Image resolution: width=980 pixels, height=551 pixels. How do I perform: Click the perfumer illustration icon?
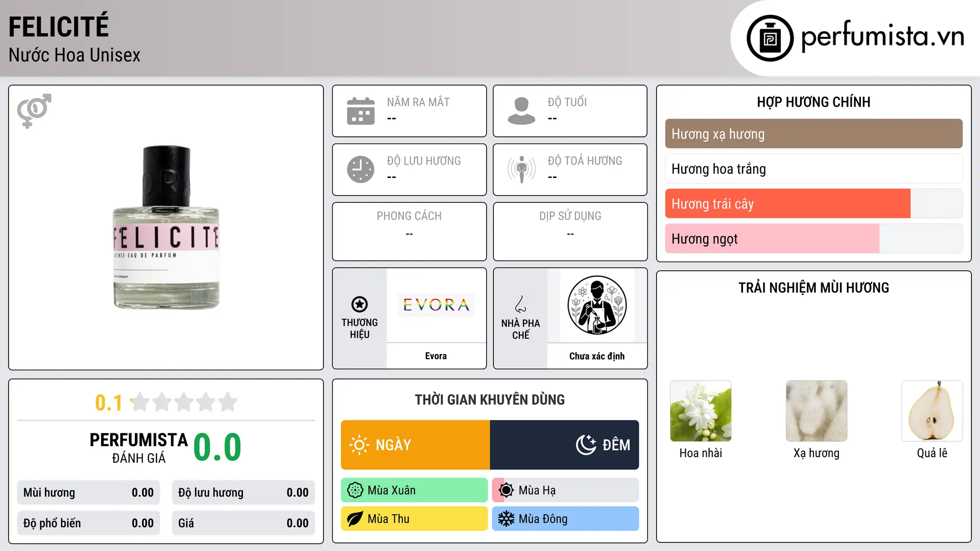(597, 305)
